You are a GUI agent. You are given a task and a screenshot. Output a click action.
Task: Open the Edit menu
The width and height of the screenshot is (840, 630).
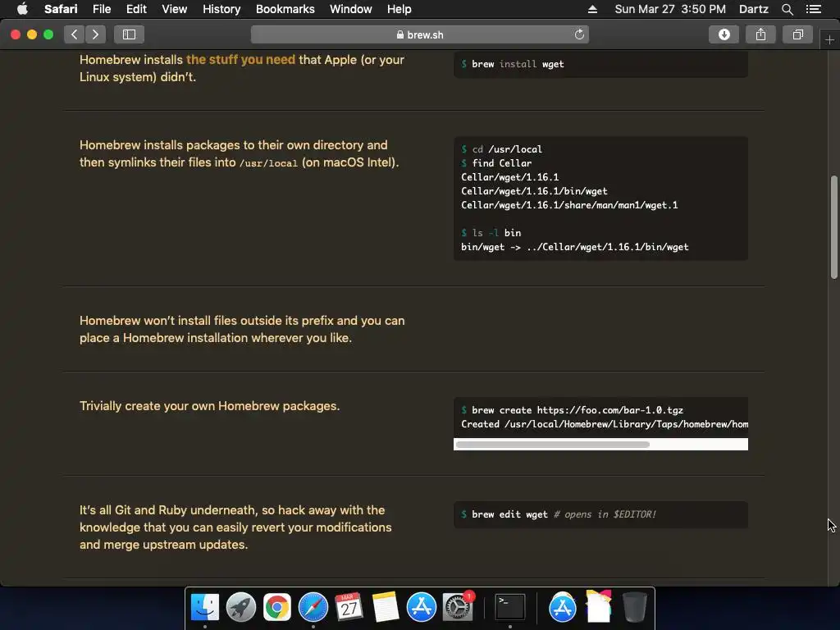point(136,9)
